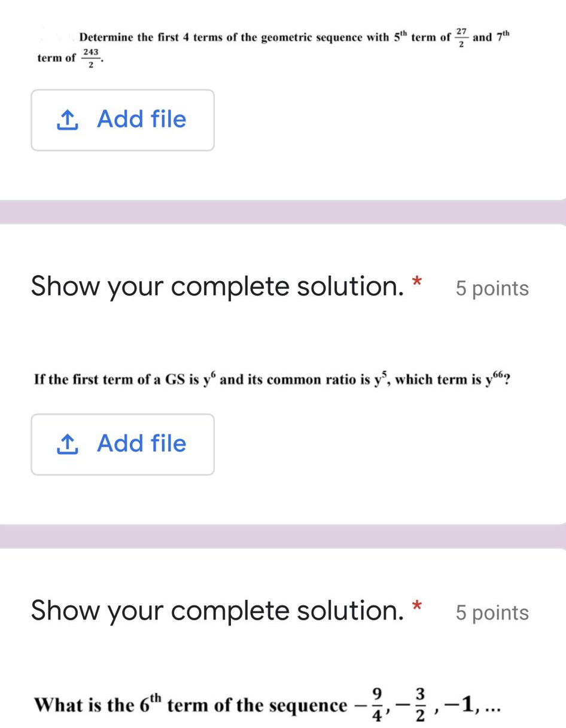566x728 pixels.
Task: Click the '5 points' label above the GS question
Action: point(492,288)
